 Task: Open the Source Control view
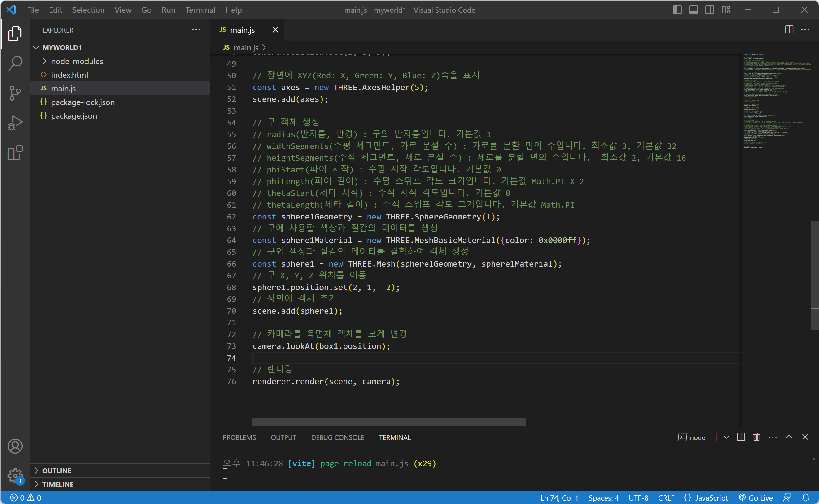point(15,93)
